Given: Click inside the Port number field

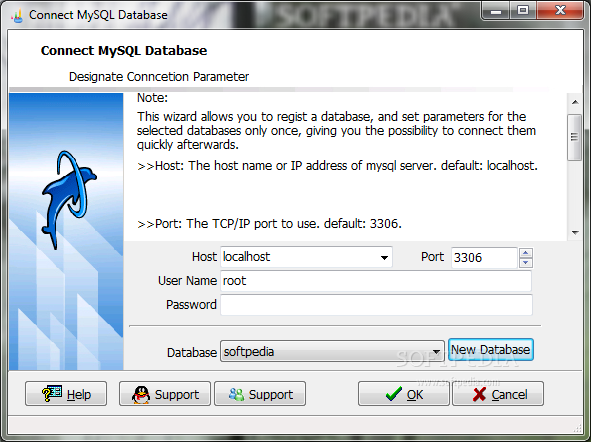Looking at the screenshot, I should tap(484, 258).
